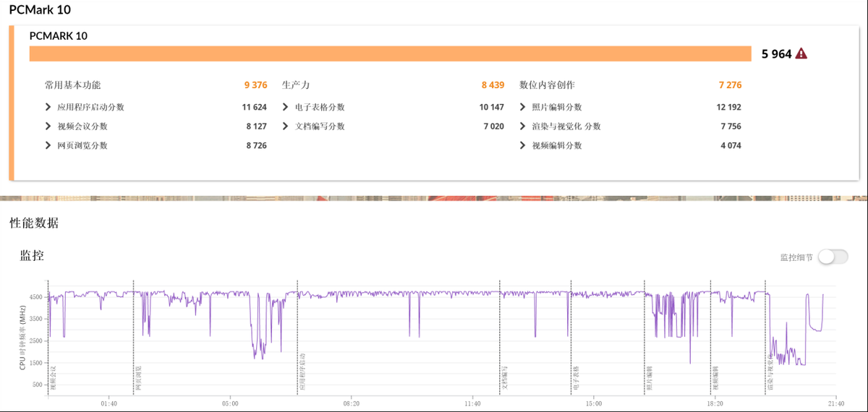Expand 照片编辑分数 row
Screen dimensions: 868x412
[x=523, y=107]
